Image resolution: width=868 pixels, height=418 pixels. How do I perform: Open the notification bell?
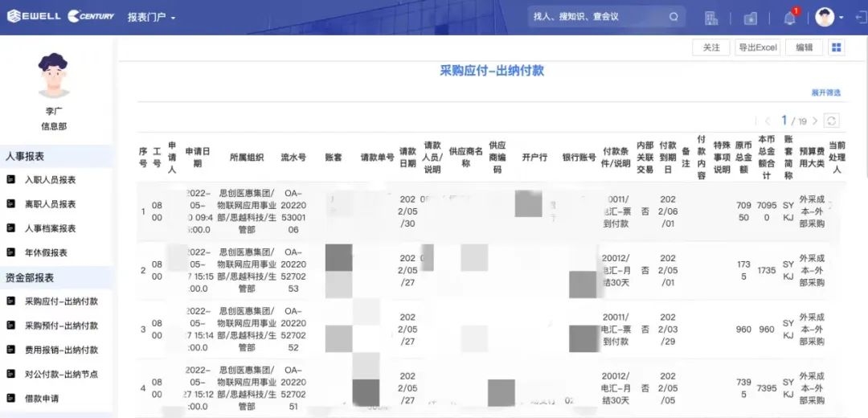790,18
